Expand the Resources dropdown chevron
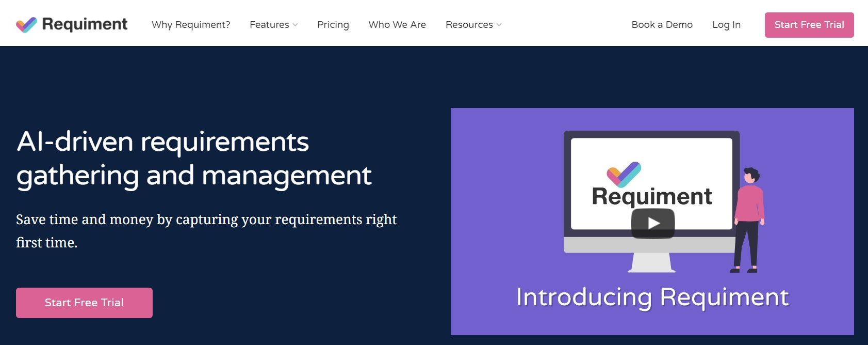Image resolution: width=868 pixels, height=345 pixels. click(499, 25)
